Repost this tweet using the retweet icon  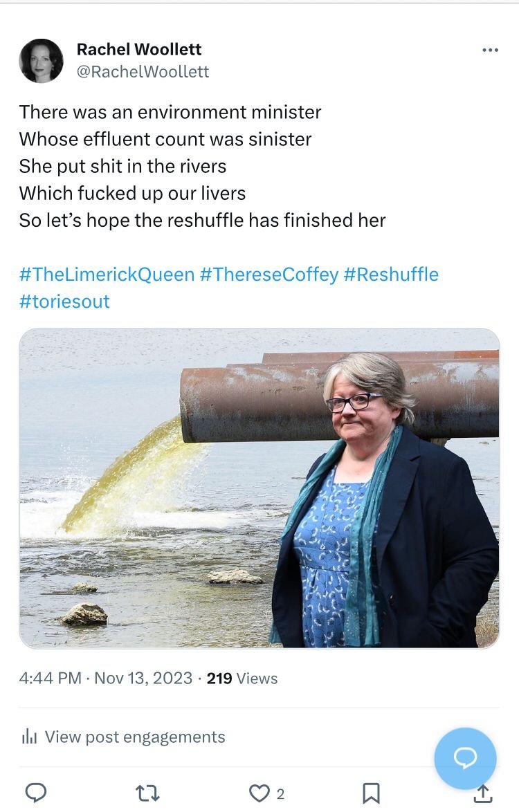(147, 793)
